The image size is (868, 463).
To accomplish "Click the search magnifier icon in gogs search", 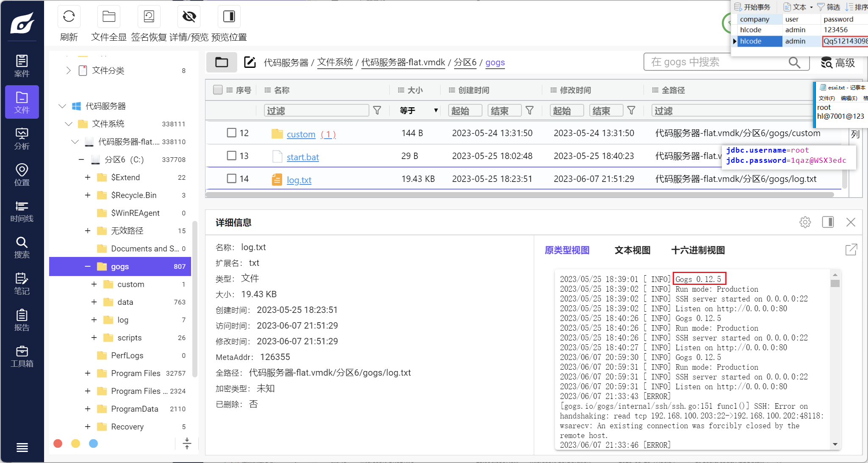I will point(794,62).
